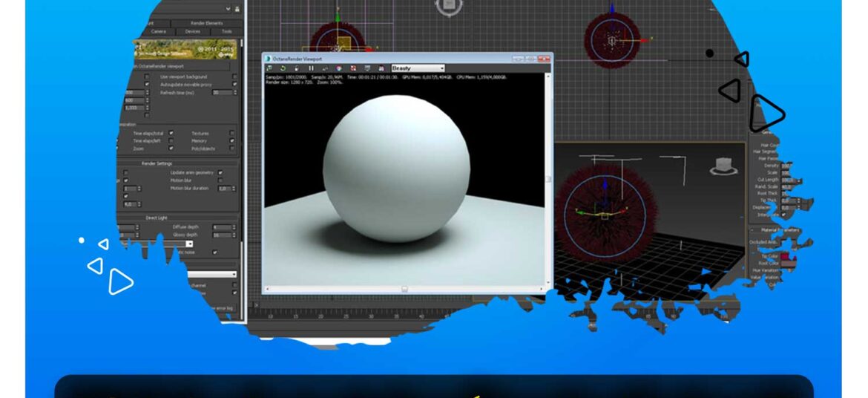Screen dimensions: 868x398
Task: Click the OctaneRender Viewport title bar
Action: (407, 58)
